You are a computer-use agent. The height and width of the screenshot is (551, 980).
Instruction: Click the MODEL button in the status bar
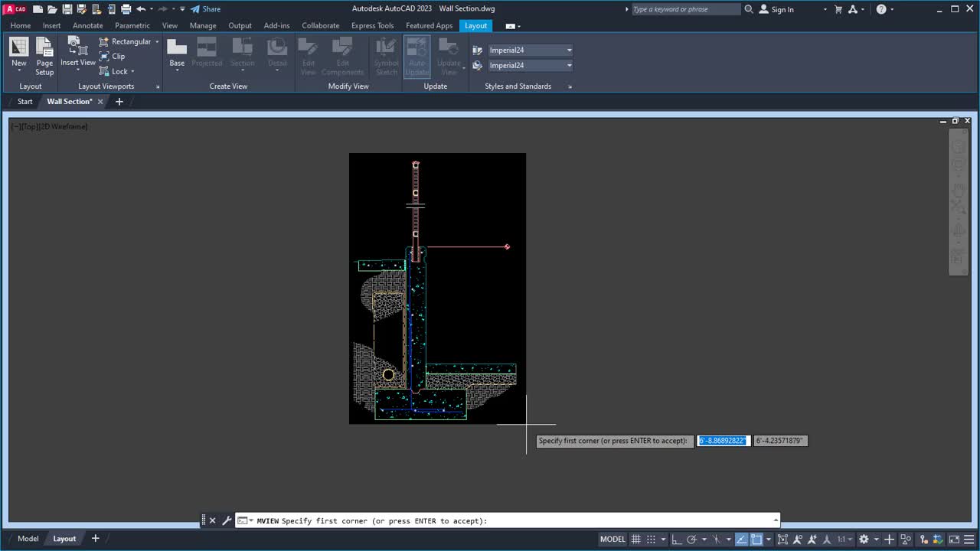click(612, 539)
